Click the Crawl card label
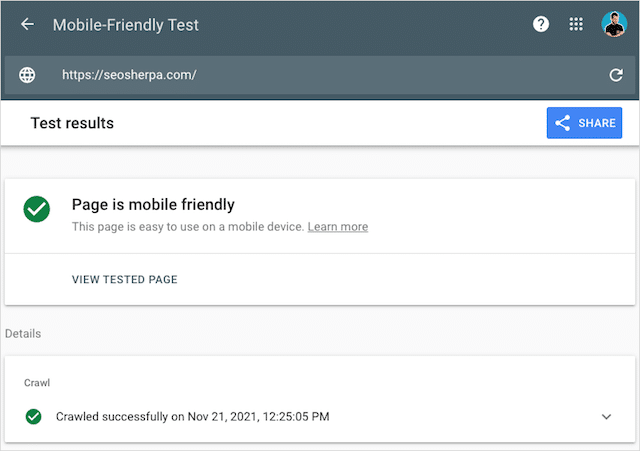The width and height of the screenshot is (640, 451). (37, 382)
